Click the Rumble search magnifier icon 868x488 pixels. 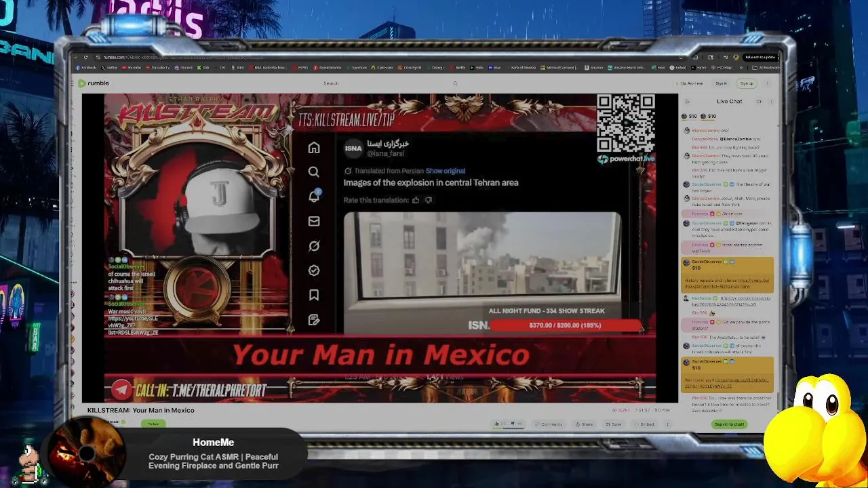pyautogui.click(x=455, y=83)
